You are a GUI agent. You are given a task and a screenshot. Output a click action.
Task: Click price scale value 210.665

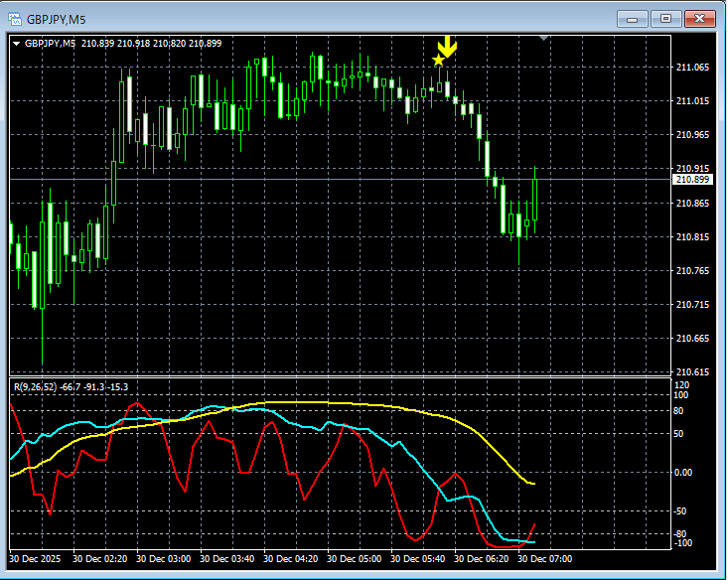pyautogui.click(x=692, y=338)
